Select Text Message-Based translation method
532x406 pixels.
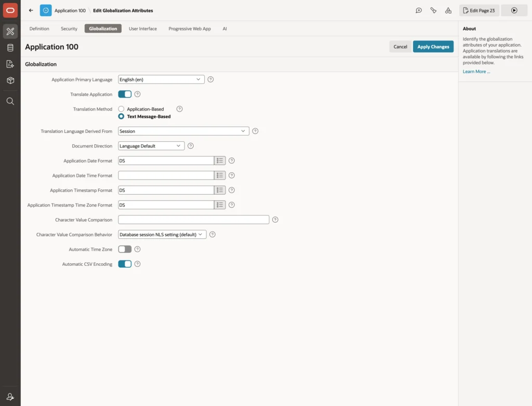[121, 116]
